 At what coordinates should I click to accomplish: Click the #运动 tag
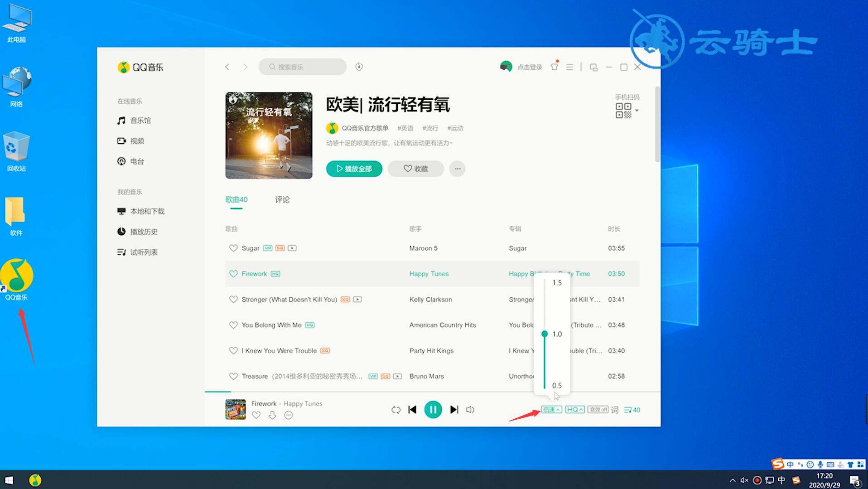pyautogui.click(x=455, y=128)
